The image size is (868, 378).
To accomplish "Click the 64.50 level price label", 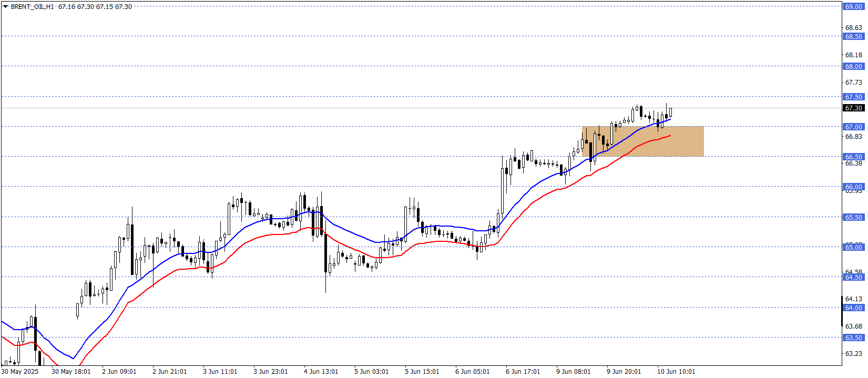I will 853,277.
